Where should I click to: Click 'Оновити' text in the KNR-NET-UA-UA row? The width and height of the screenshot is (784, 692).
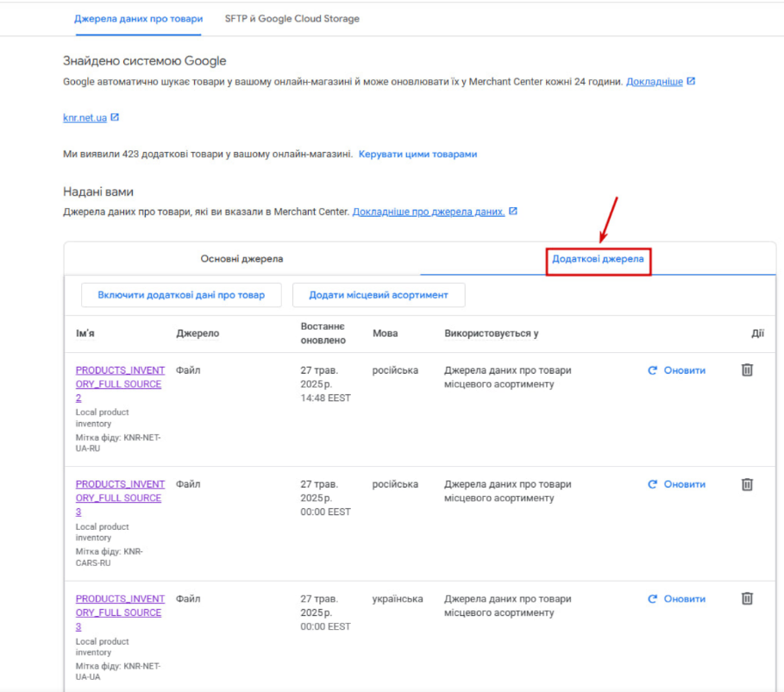(685, 599)
